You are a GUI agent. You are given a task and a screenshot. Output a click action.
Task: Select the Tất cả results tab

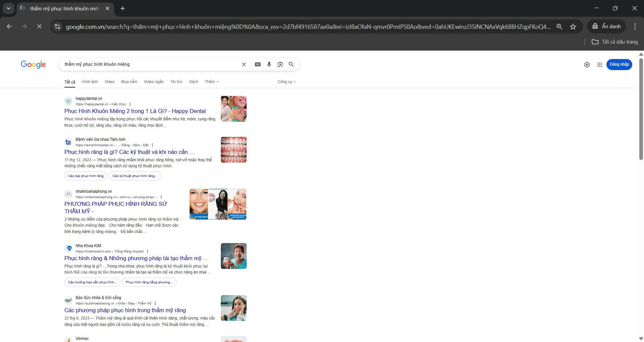coord(70,82)
